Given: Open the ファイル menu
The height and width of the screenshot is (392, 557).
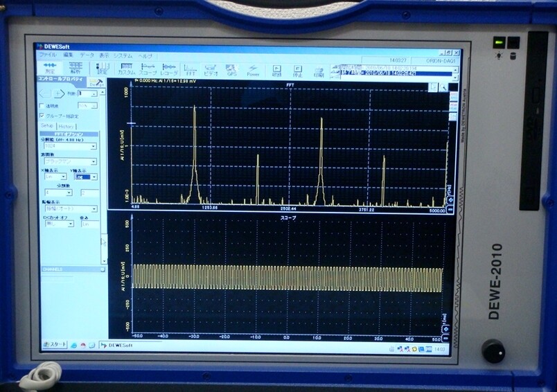Looking at the screenshot, I should (48, 55).
